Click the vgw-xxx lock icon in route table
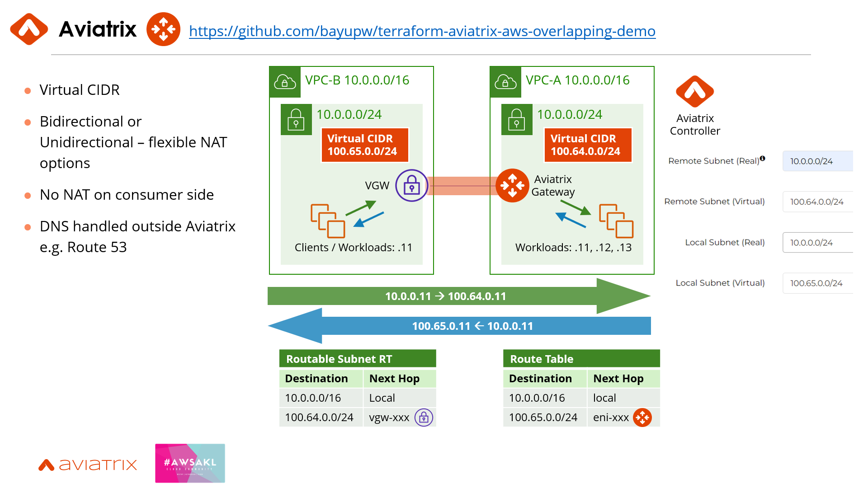The image size is (868, 488). (424, 418)
